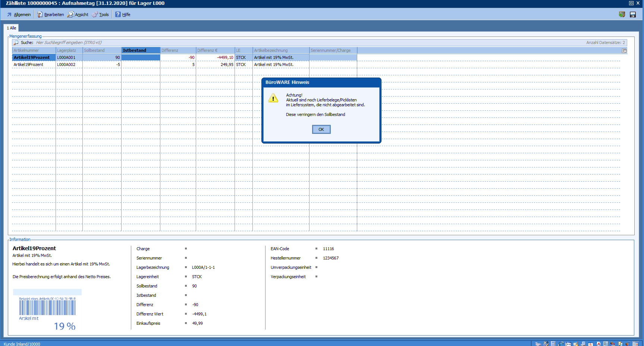Expand the Tools menu
This screenshot has width=644, height=346.
pyautogui.click(x=101, y=15)
